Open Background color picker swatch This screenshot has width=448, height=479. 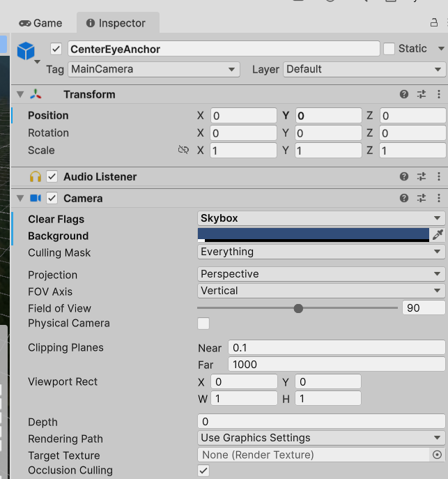pos(314,235)
